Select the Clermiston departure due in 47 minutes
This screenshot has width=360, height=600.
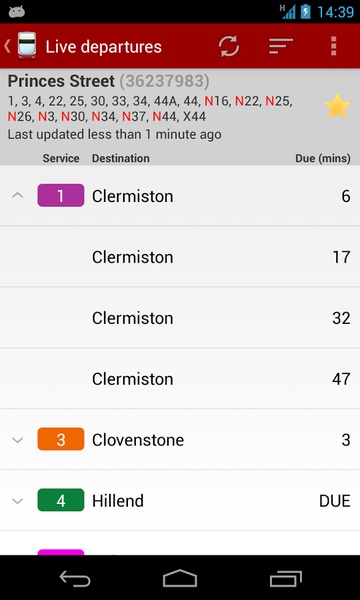[180, 378]
